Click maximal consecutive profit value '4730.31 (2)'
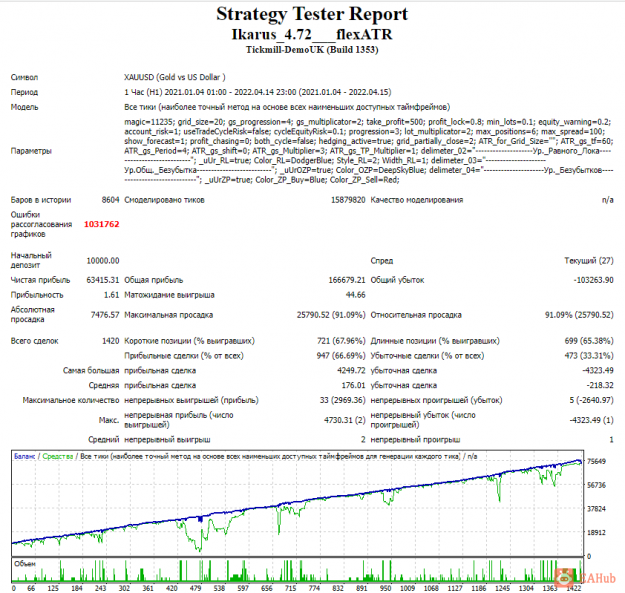The image size is (625, 593). [x=345, y=420]
